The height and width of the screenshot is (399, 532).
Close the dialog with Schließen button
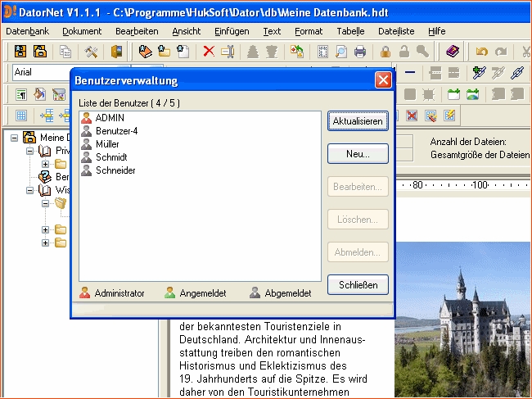[x=358, y=285]
